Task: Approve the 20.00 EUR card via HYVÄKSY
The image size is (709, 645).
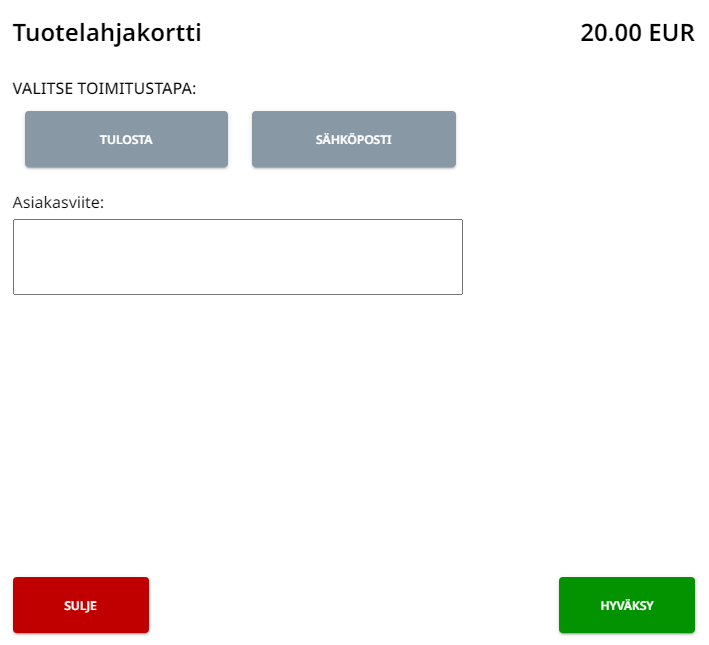Action: click(626, 605)
